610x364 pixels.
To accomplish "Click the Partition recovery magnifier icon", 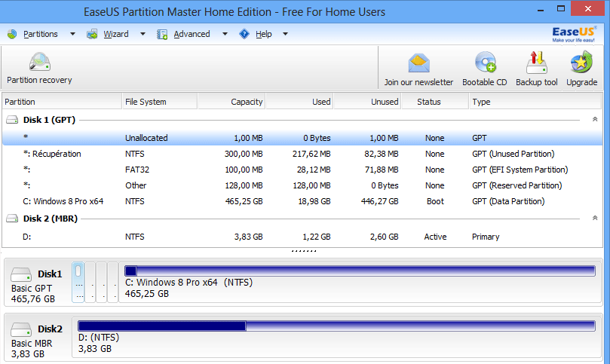I will 40,62.
